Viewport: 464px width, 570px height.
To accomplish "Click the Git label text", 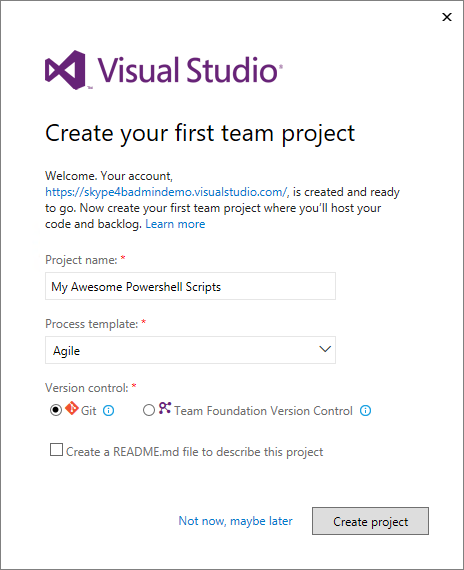I will click(88, 411).
